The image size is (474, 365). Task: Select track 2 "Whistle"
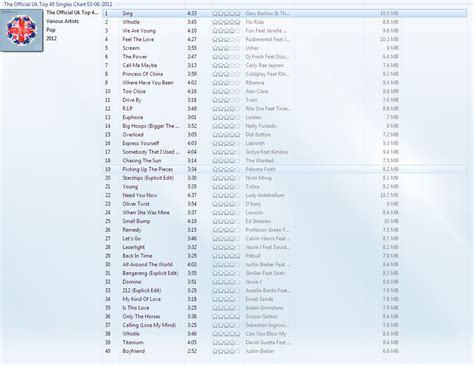pos(131,22)
